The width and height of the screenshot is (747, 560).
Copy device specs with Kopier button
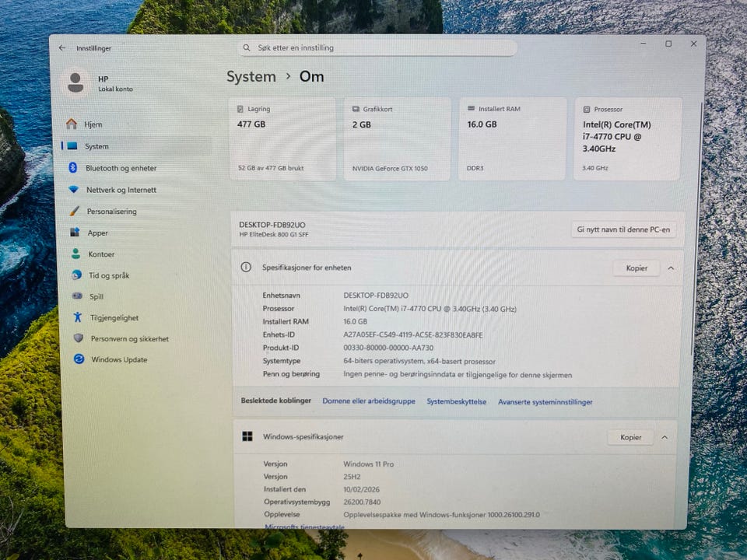(637, 268)
